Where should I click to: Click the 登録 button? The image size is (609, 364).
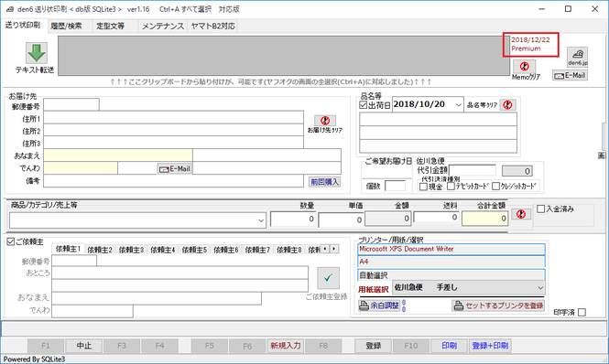(x=374, y=346)
